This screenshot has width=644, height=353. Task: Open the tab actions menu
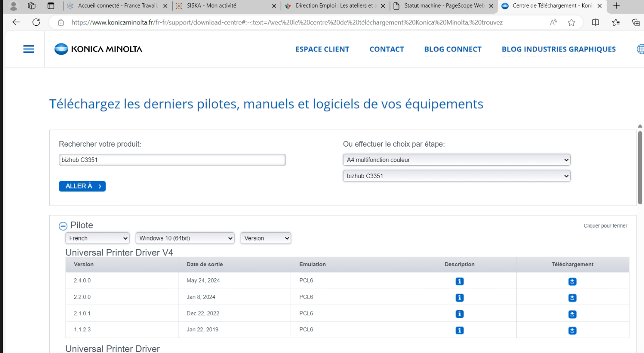[51, 6]
